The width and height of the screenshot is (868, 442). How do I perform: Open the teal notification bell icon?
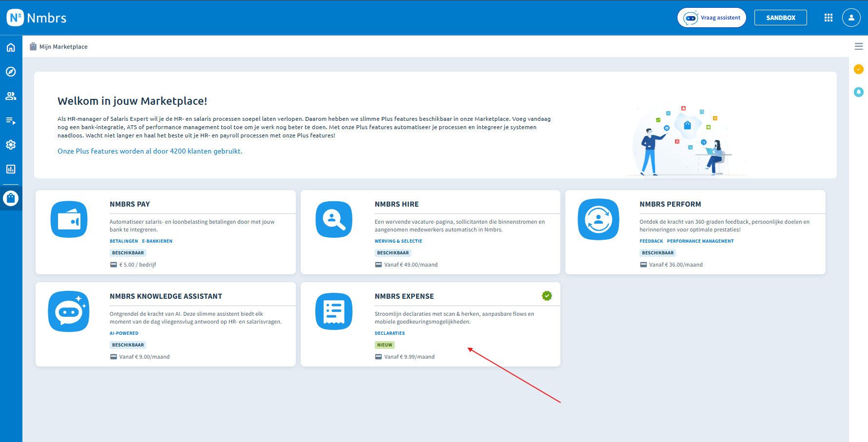859,92
